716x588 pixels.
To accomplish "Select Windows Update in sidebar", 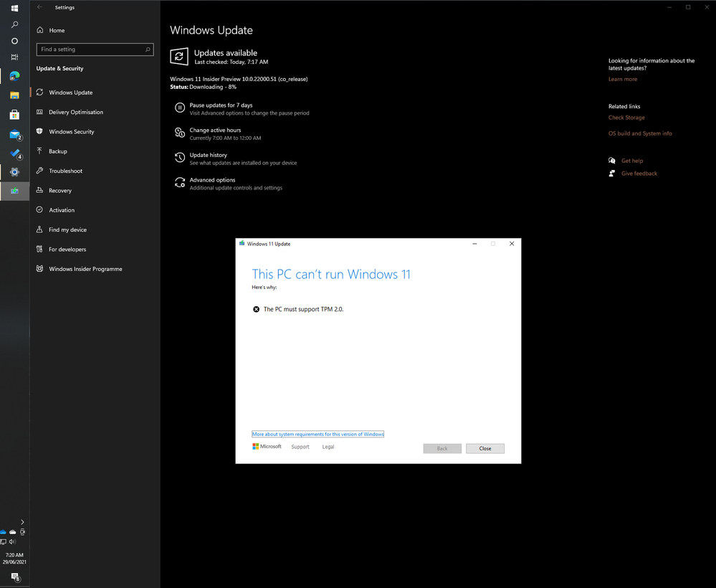I will (95, 93).
